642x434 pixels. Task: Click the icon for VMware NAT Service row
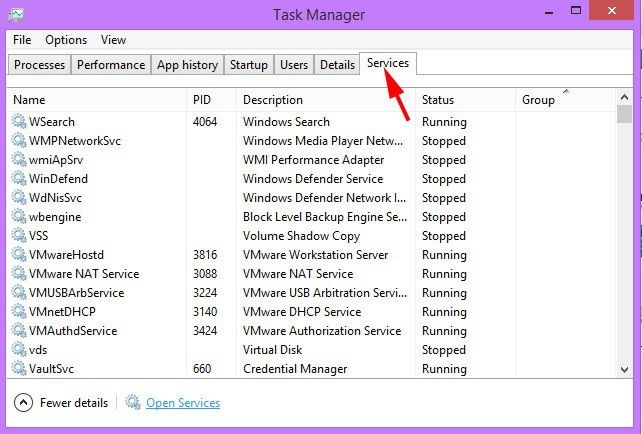19,274
